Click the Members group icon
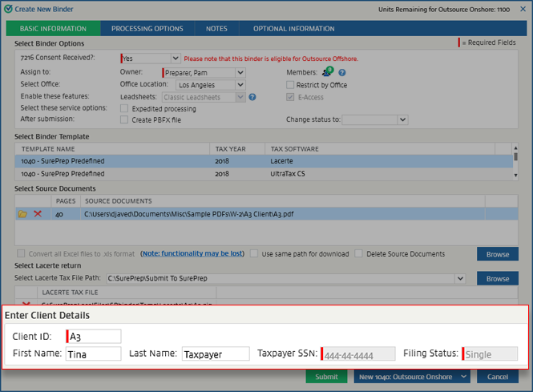Image resolution: width=533 pixels, height=392 pixels. [x=327, y=72]
